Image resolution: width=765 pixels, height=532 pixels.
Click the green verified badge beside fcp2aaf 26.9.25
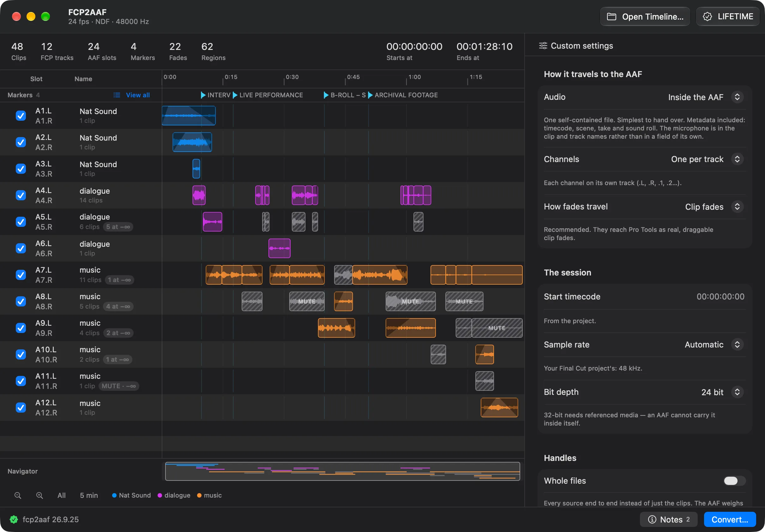[14, 519]
